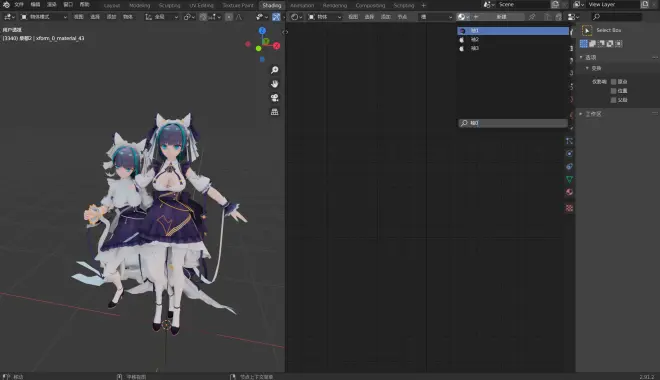Open the 物体模式 object mode dropdown
Viewport: 660px width, 380px height.
pyautogui.click(x=44, y=17)
